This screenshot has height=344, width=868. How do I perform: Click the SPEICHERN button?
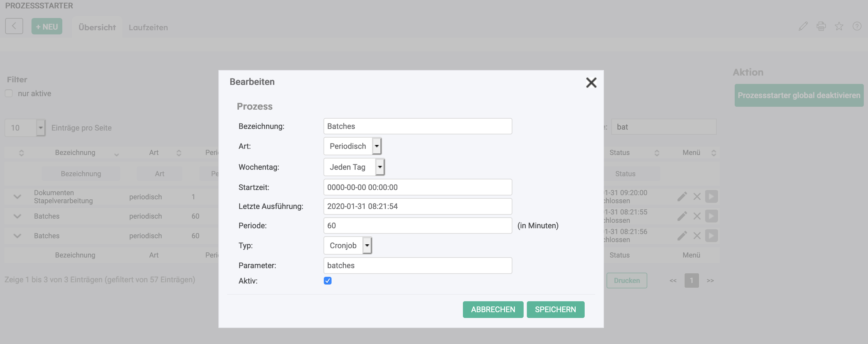pyautogui.click(x=555, y=309)
